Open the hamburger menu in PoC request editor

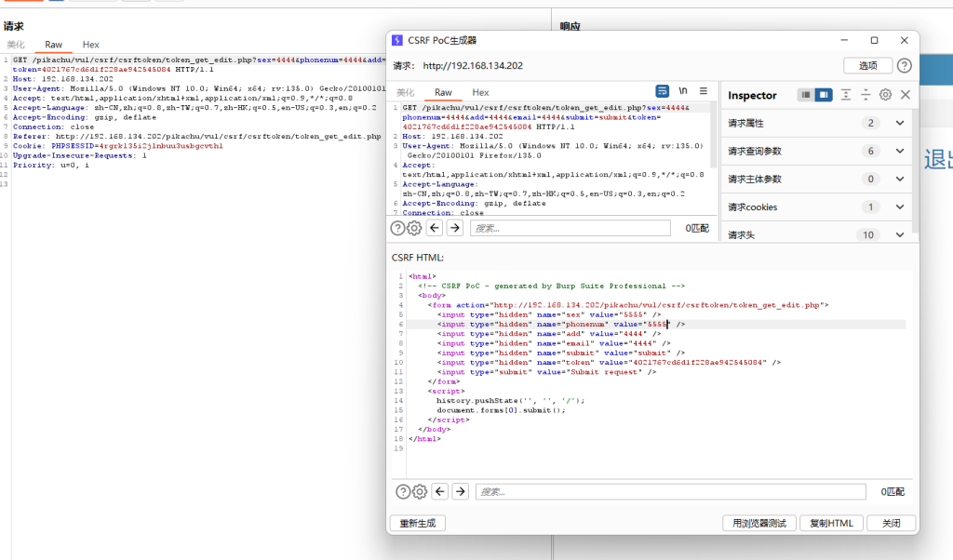[704, 91]
